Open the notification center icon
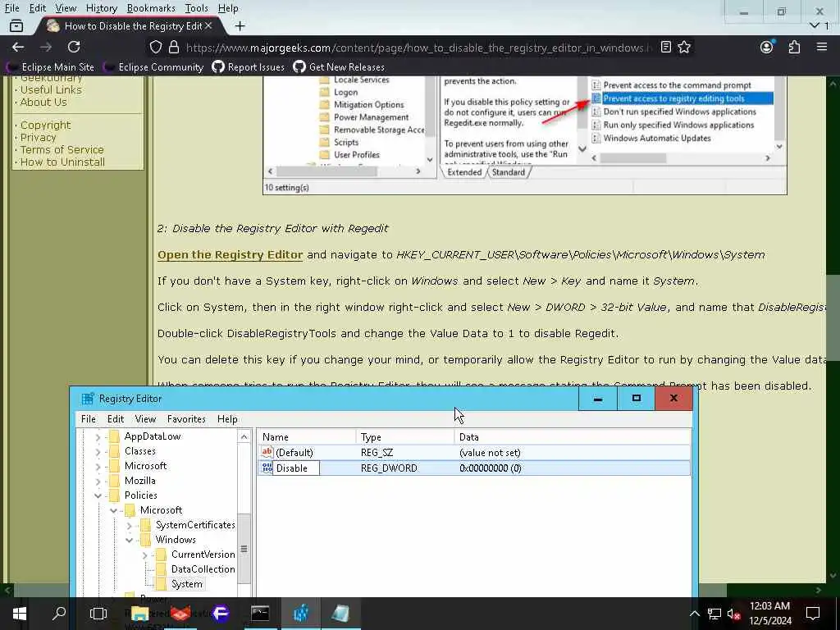840x630 pixels. point(813,614)
